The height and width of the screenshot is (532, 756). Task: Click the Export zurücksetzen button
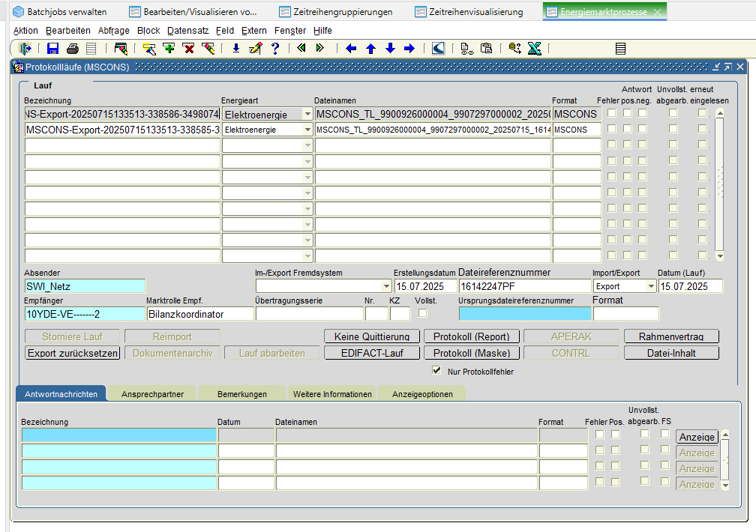click(73, 353)
